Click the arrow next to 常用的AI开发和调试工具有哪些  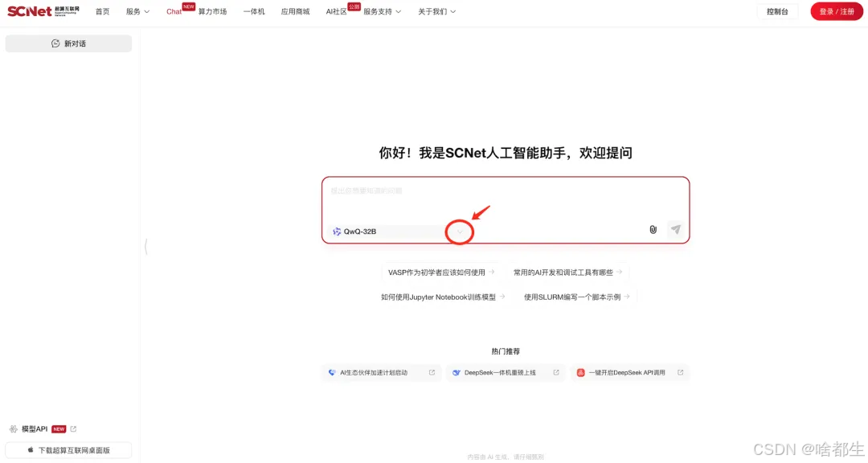[x=620, y=272]
